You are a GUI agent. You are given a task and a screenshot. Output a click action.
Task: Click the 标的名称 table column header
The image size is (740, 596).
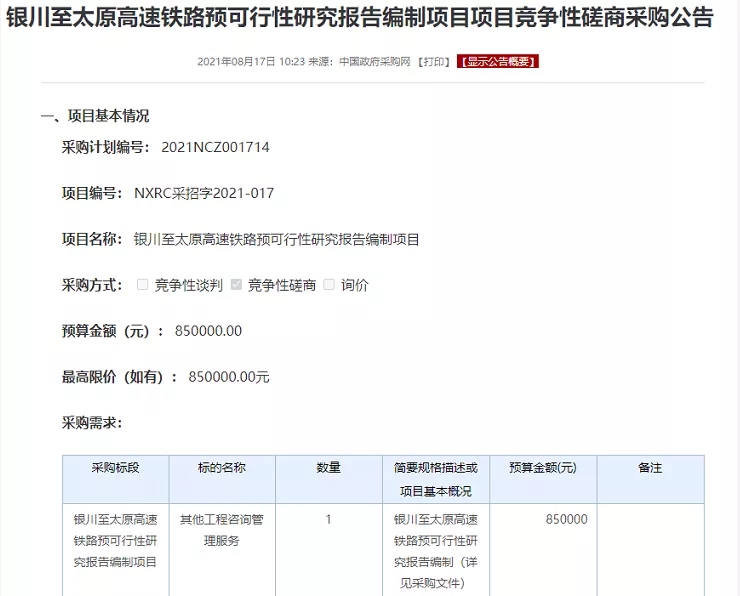tap(222, 468)
